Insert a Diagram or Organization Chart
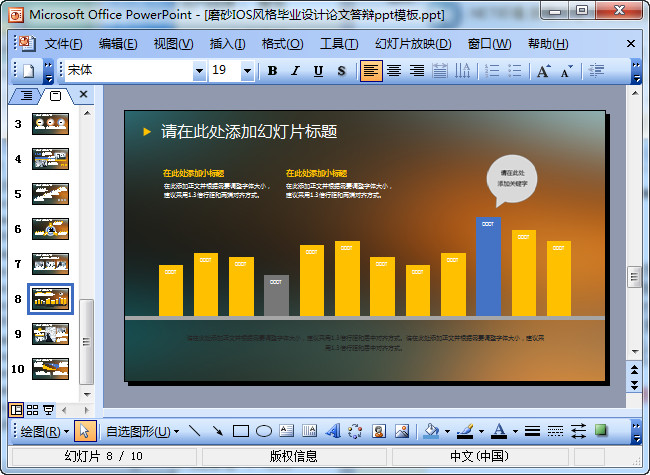The image size is (650, 475). [355, 431]
